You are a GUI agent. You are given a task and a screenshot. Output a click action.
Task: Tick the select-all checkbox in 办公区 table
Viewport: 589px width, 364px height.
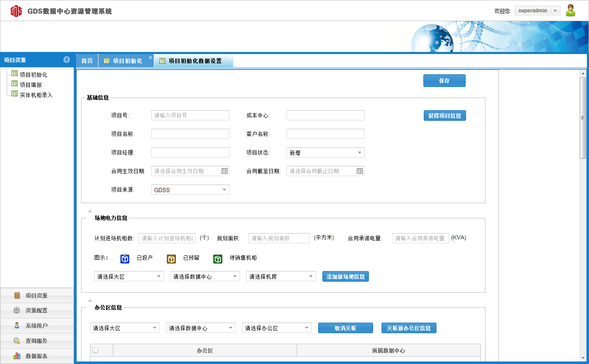[x=95, y=350]
